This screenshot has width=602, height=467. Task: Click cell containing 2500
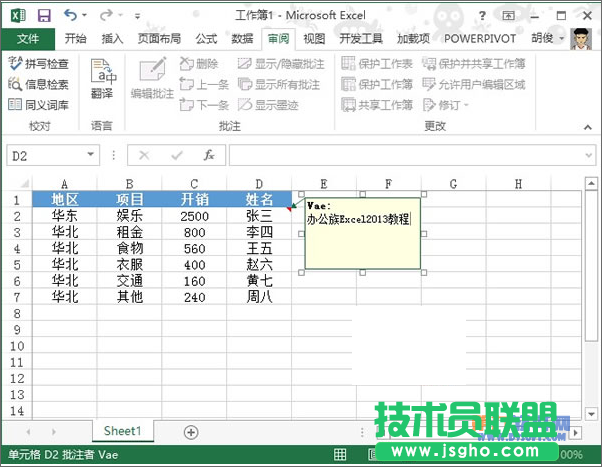pos(194,216)
